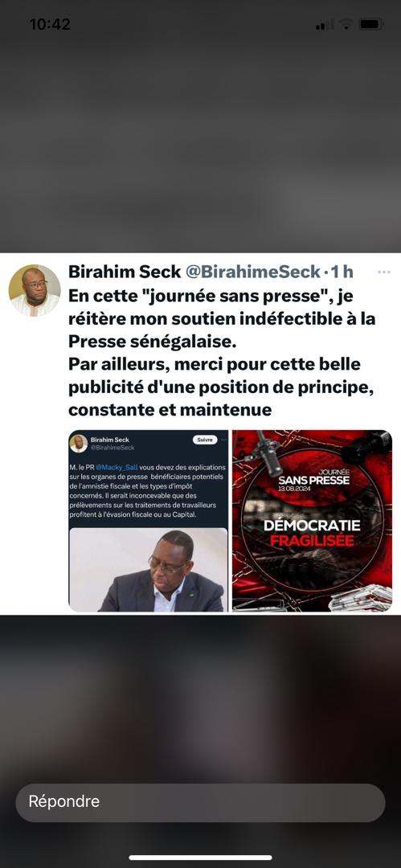Tap the cellular signal bars icon

(325, 25)
